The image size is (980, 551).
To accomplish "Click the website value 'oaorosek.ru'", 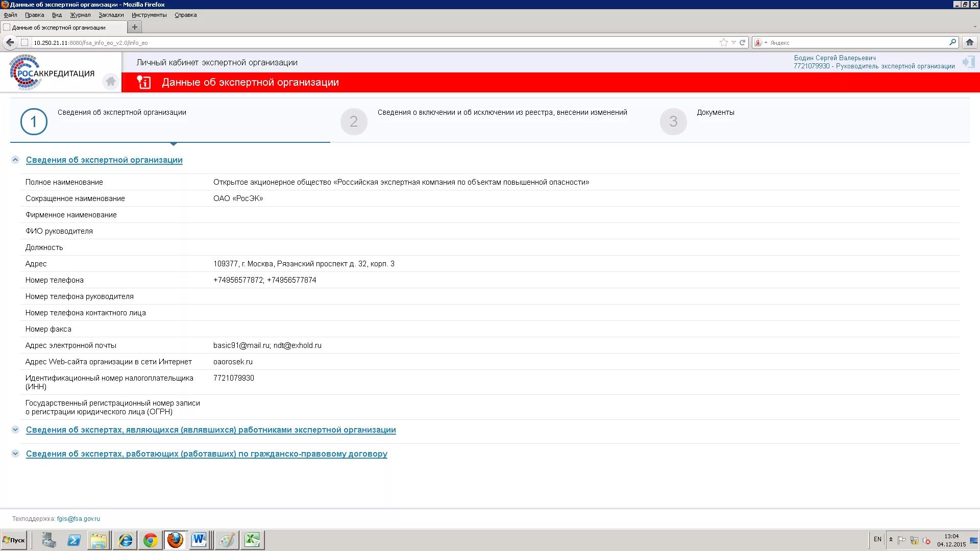I will pos(233,362).
